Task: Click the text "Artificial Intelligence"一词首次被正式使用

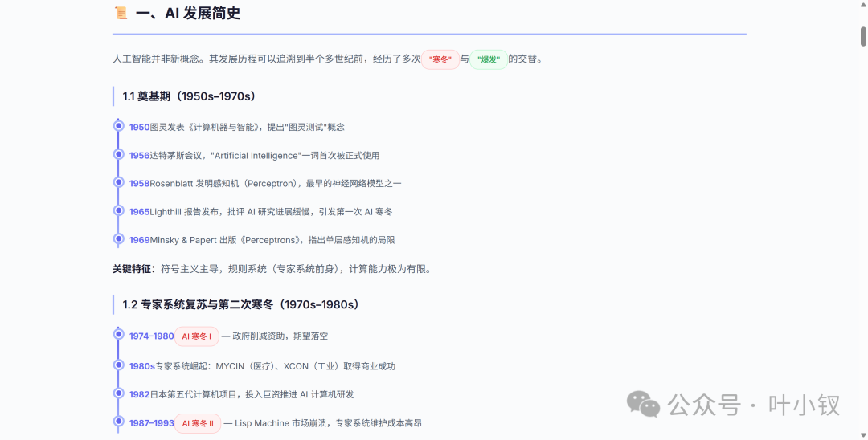Action: click(295, 155)
